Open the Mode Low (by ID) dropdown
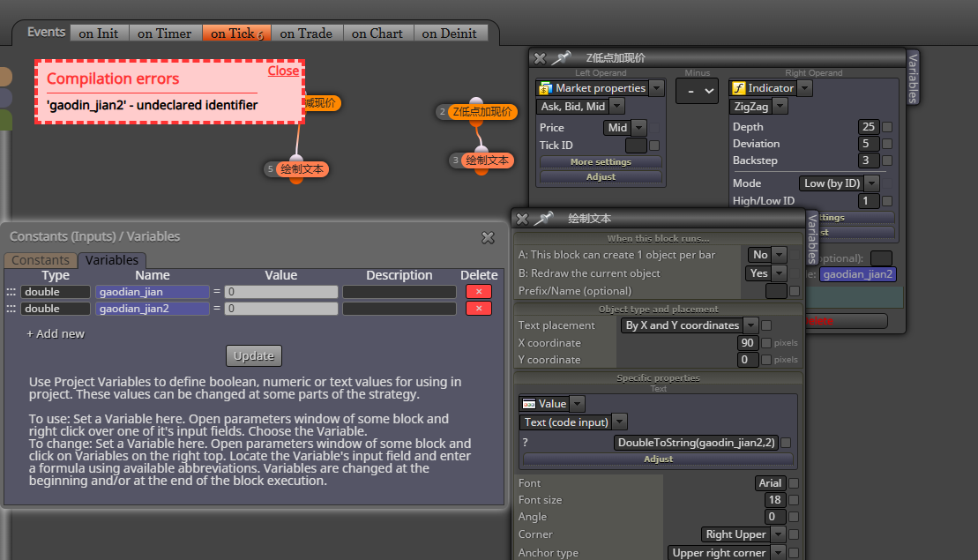The width and height of the screenshot is (978, 560). point(872,183)
